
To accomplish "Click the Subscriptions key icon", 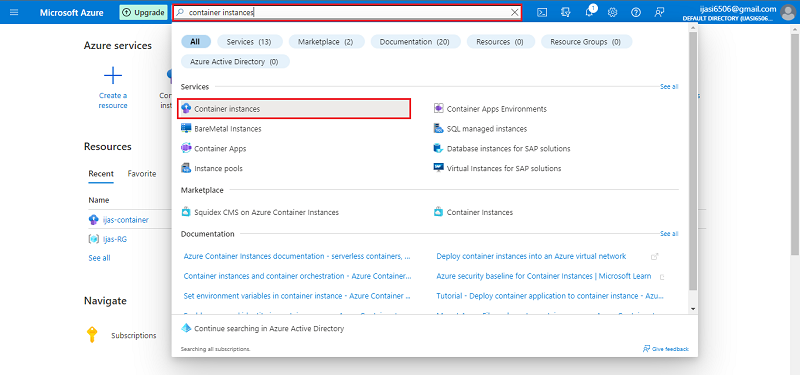I will point(92,335).
